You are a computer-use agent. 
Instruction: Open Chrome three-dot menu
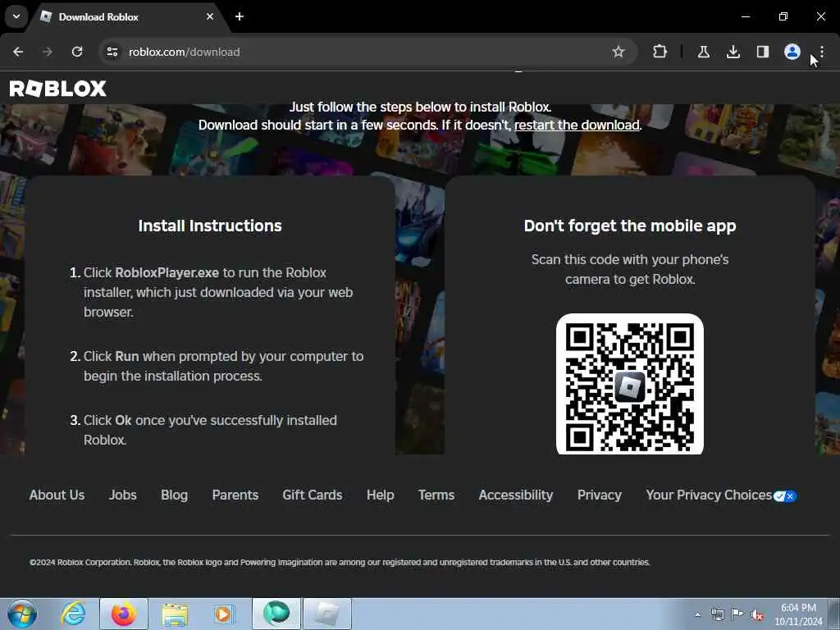821,52
